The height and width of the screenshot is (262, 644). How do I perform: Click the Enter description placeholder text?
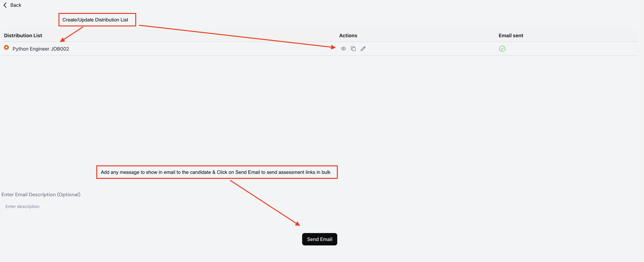tap(23, 206)
